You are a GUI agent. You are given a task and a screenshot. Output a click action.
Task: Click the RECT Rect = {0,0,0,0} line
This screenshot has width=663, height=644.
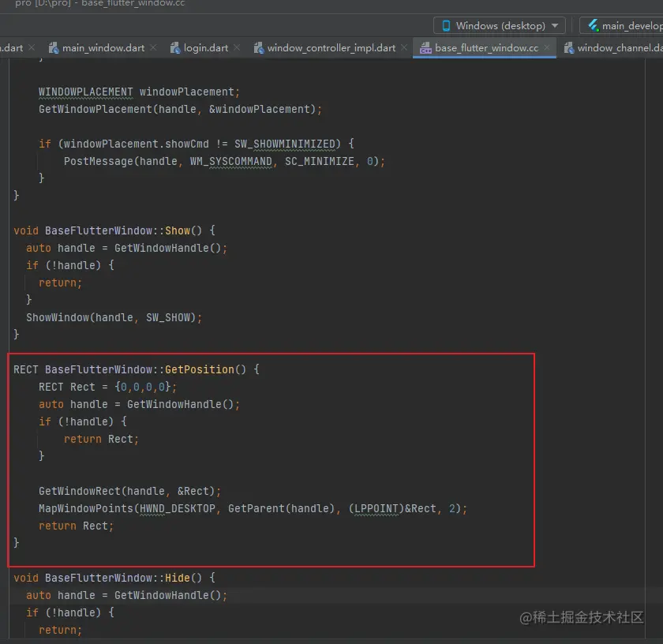click(x=108, y=387)
